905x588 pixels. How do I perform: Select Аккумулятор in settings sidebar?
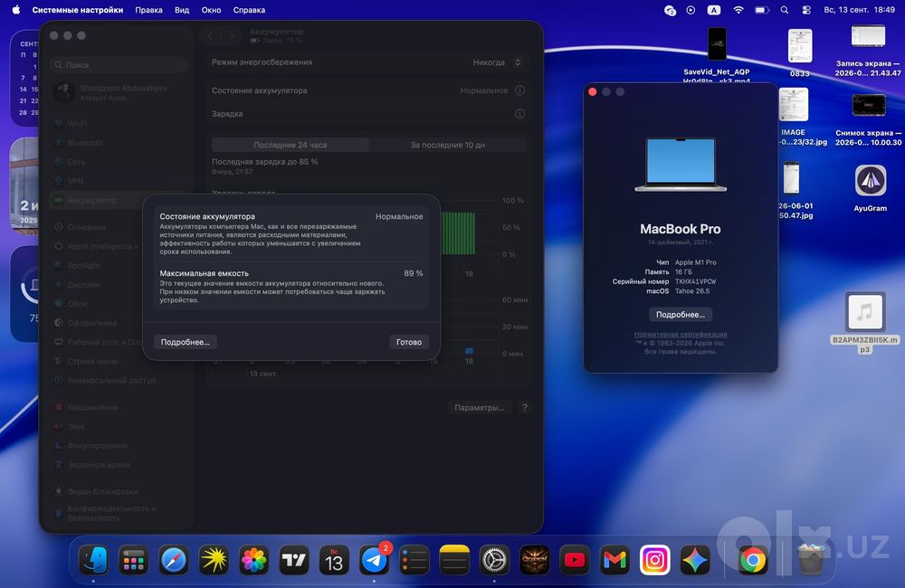(x=119, y=200)
